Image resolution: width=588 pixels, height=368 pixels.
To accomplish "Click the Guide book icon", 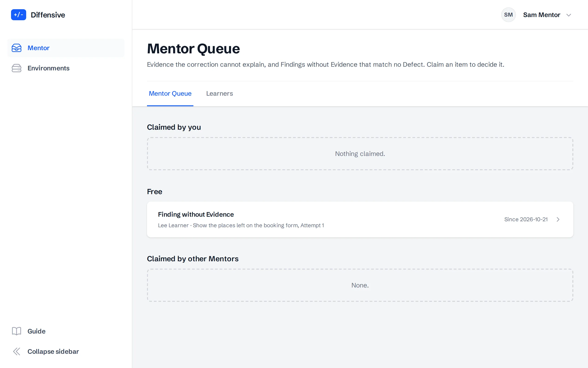I will point(17,331).
